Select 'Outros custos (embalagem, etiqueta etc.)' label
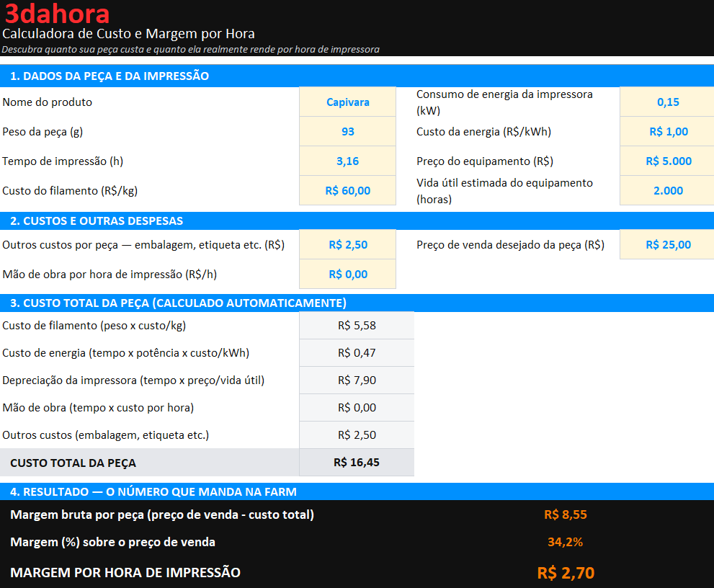This screenshot has height=588, width=714. click(106, 435)
